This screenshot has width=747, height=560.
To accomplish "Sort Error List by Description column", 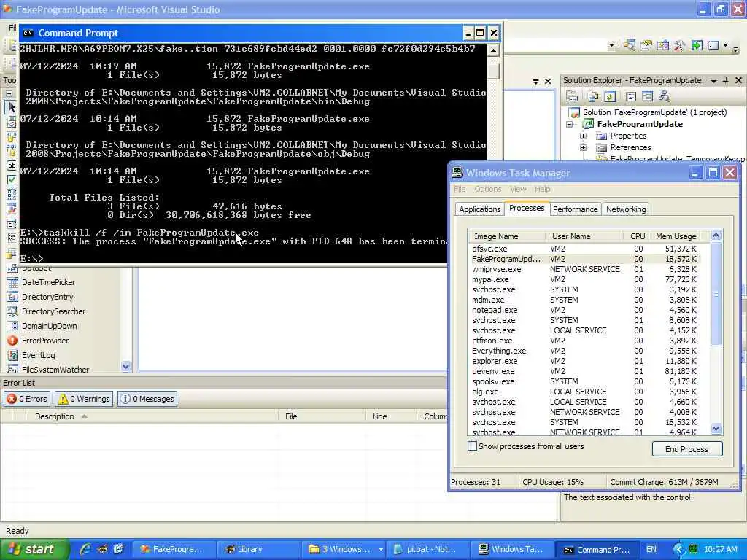I will 152,416.
